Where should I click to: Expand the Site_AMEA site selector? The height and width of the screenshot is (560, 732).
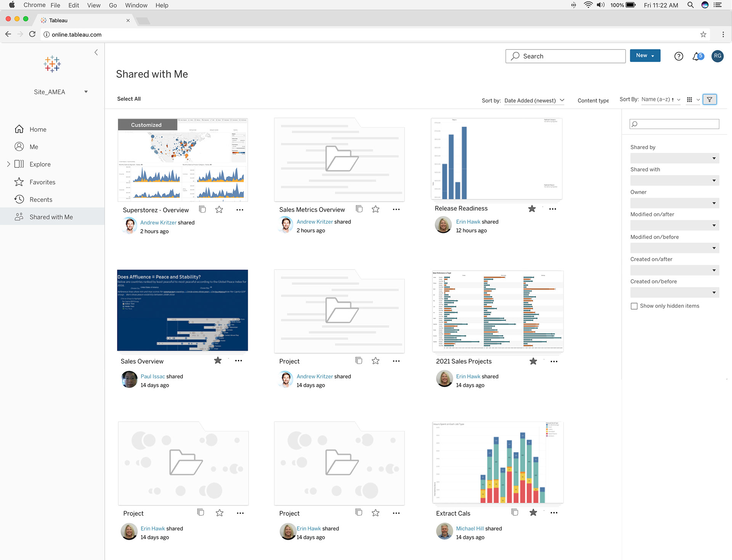(86, 92)
